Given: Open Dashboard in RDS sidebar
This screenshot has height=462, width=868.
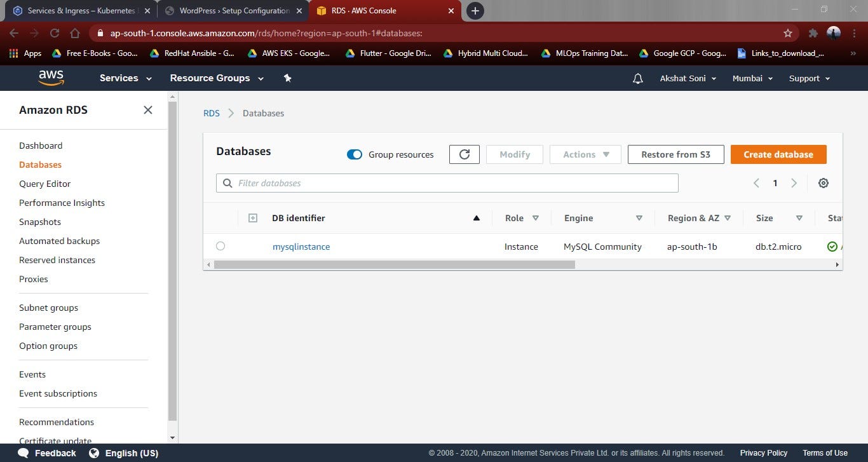Looking at the screenshot, I should click(41, 146).
